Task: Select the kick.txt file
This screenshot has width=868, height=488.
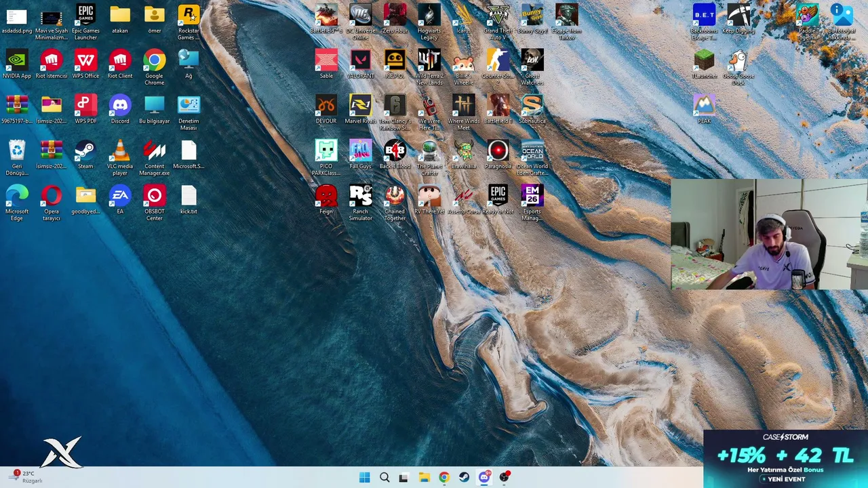Action: point(189,200)
